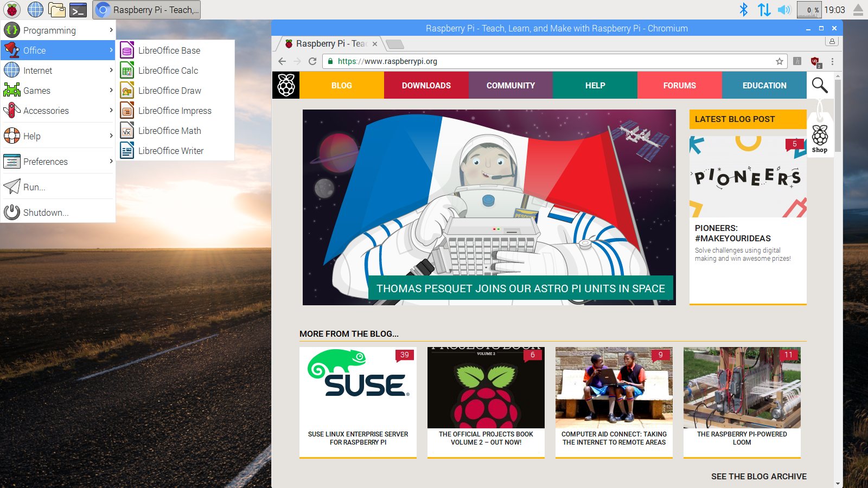Open the network activity arrows icon
The height and width of the screenshot is (488, 868).
[x=764, y=9]
